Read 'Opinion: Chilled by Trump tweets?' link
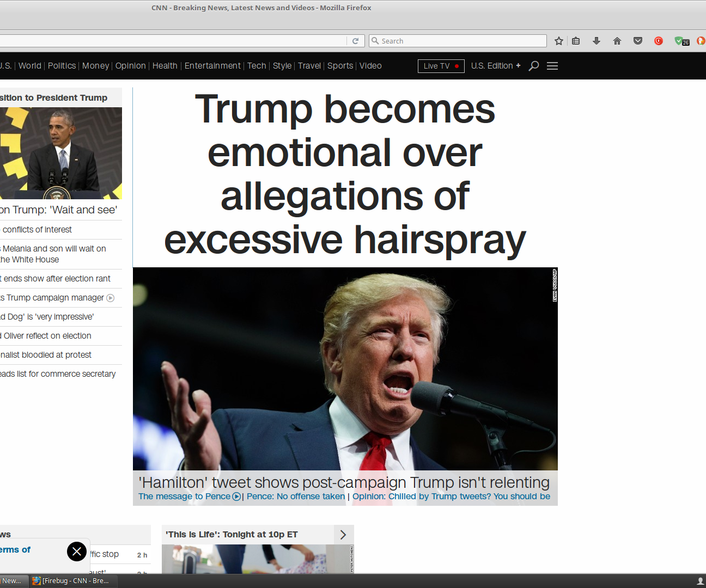The height and width of the screenshot is (588, 706). coord(451,497)
